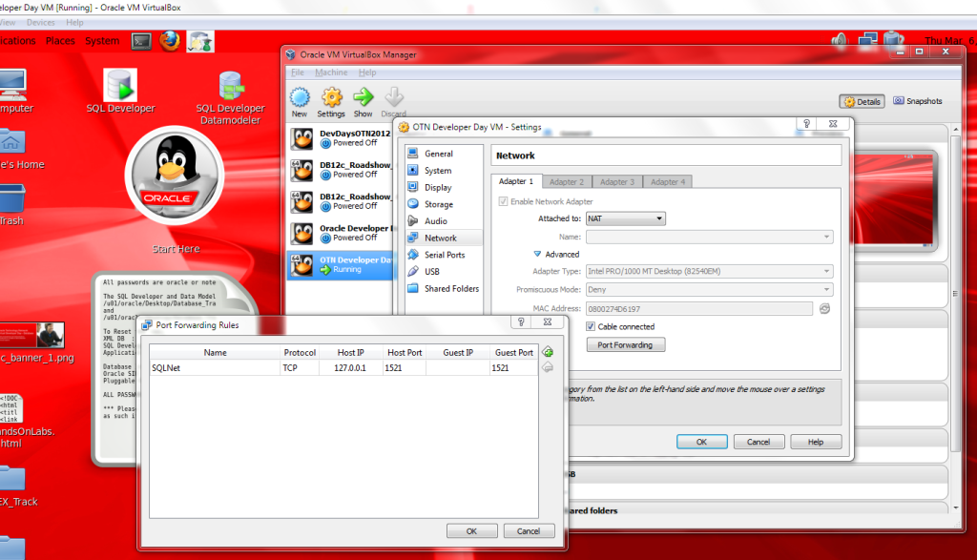This screenshot has height=560, width=977.
Task: Click the SQLNet rule name cell
Action: click(x=215, y=367)
